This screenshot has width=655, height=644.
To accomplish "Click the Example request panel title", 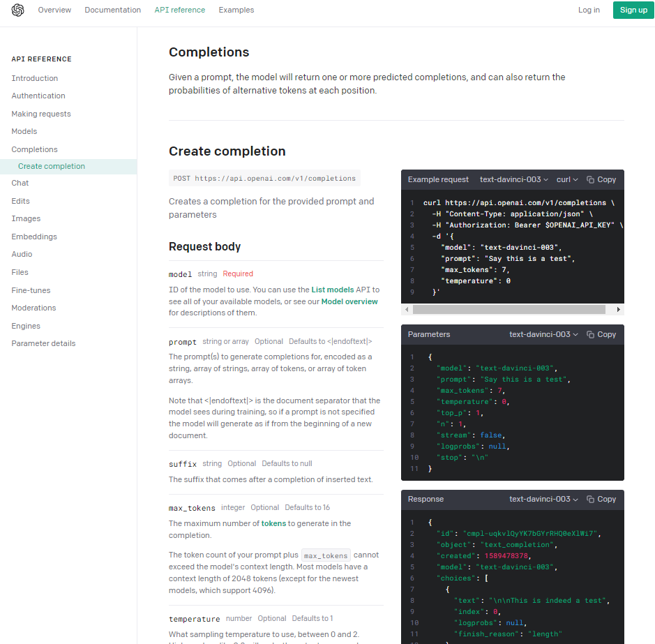I will pyautogui.click(x=438, y=179).
